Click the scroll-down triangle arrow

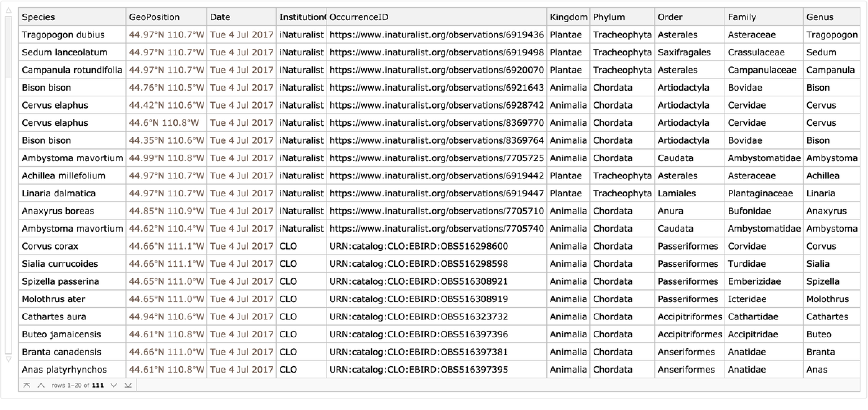click(x=9, y=359)
